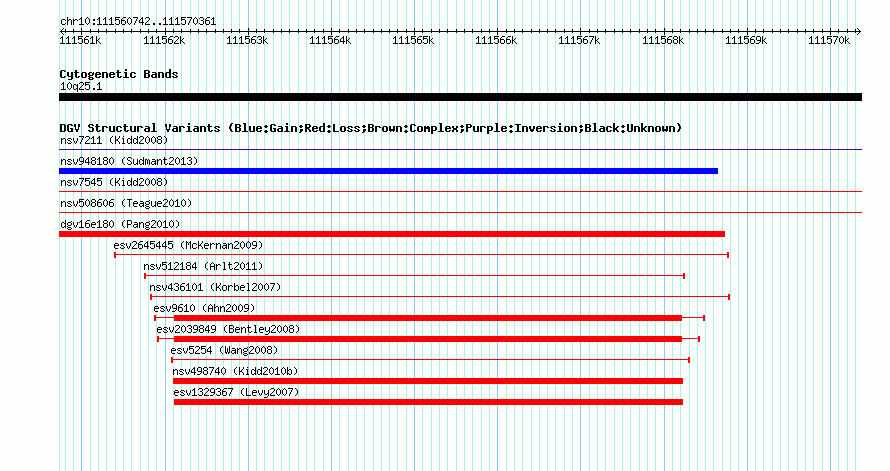Select the 10q25.1 band label

pos(81,86)
